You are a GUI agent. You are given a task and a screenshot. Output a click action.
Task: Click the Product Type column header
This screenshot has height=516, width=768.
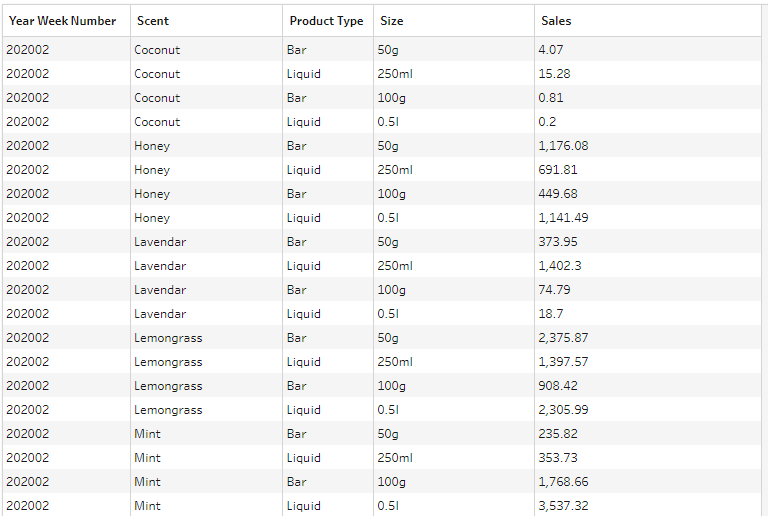[326, 21]
